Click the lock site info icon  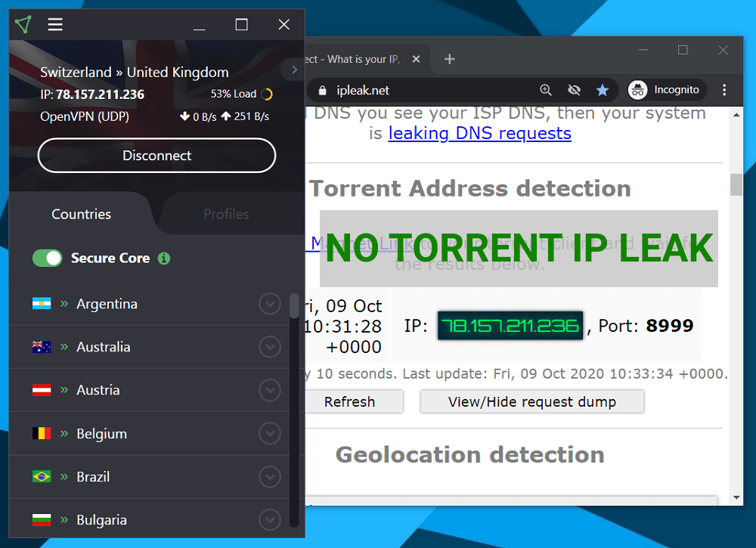pos(323,90)
